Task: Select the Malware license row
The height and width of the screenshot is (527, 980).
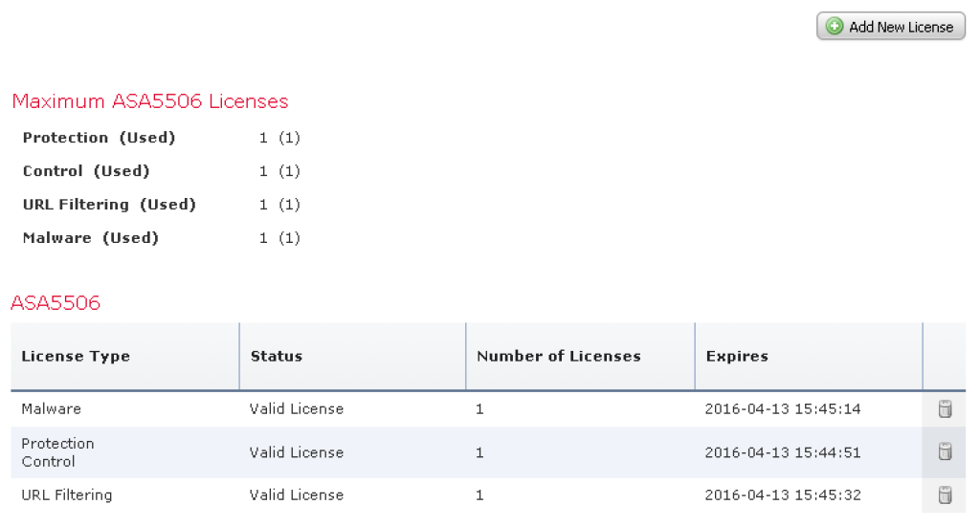Action: (52, 409)
